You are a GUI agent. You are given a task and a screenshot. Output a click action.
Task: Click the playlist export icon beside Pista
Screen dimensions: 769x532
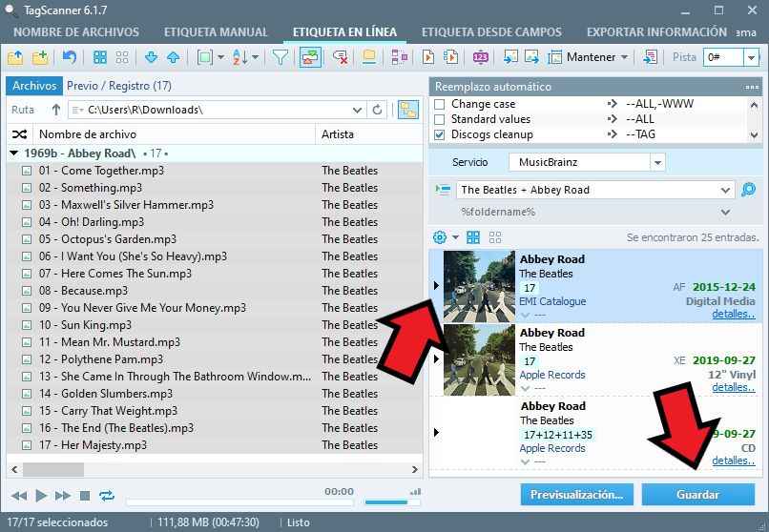[x=651, y=57]
